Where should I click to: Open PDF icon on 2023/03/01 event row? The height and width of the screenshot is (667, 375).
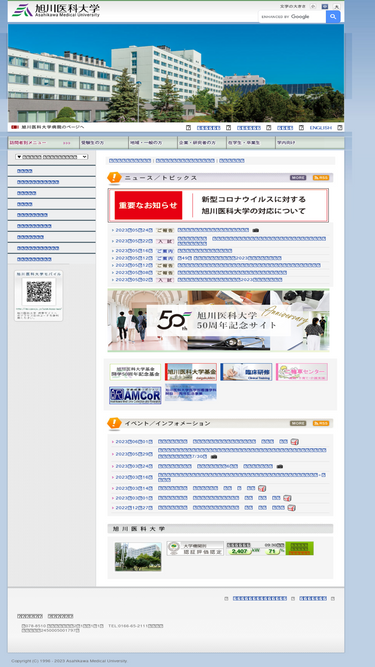pyautogui.click(x=287, y=498)
